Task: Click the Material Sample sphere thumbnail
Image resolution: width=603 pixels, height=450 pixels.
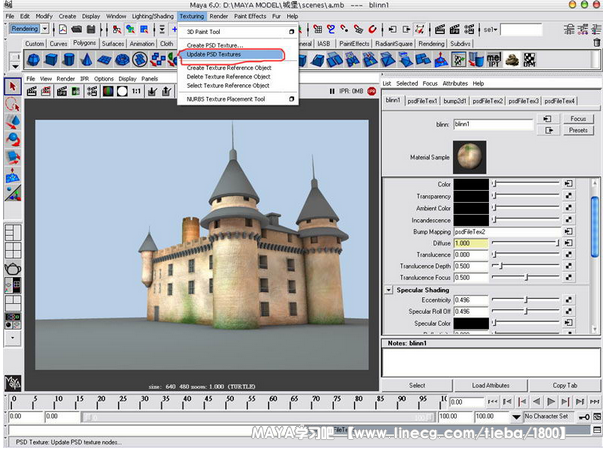Action: [470, 157]
